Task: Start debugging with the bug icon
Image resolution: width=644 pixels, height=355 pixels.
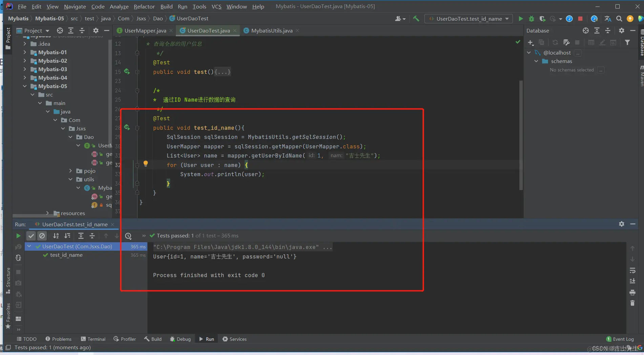Action: (x=532, y=19)
